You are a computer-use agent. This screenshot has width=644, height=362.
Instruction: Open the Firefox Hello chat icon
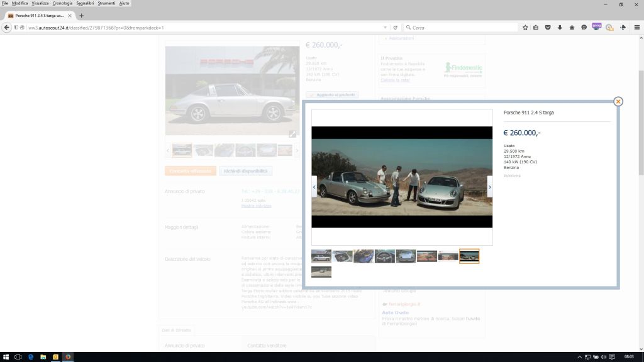[584, 28]
